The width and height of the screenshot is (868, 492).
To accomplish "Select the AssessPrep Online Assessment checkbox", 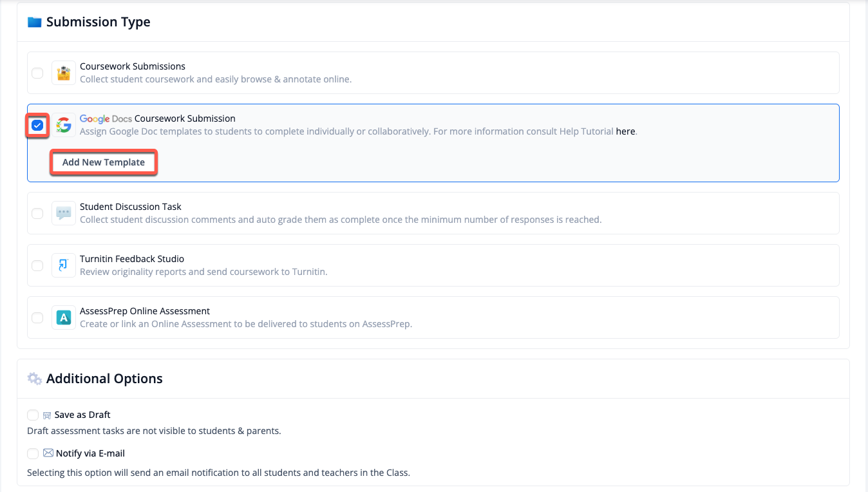I will pos(37,317).
